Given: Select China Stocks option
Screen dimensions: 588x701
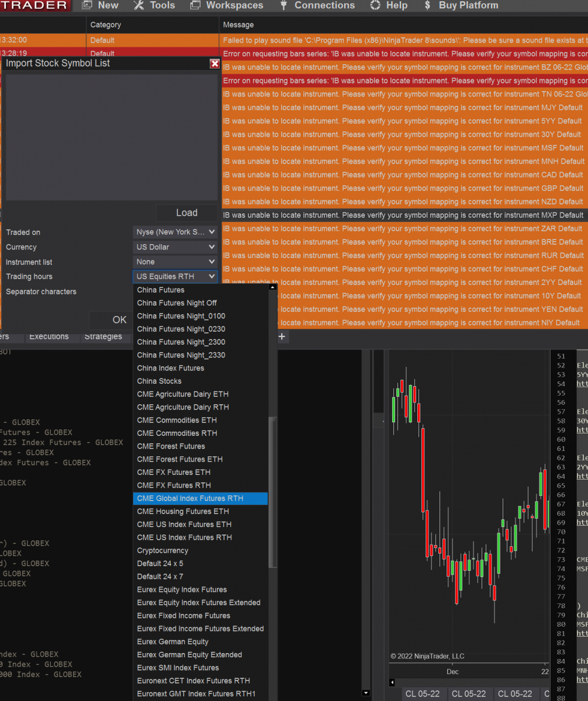Looking at the screenshot, I should (200, 381).
